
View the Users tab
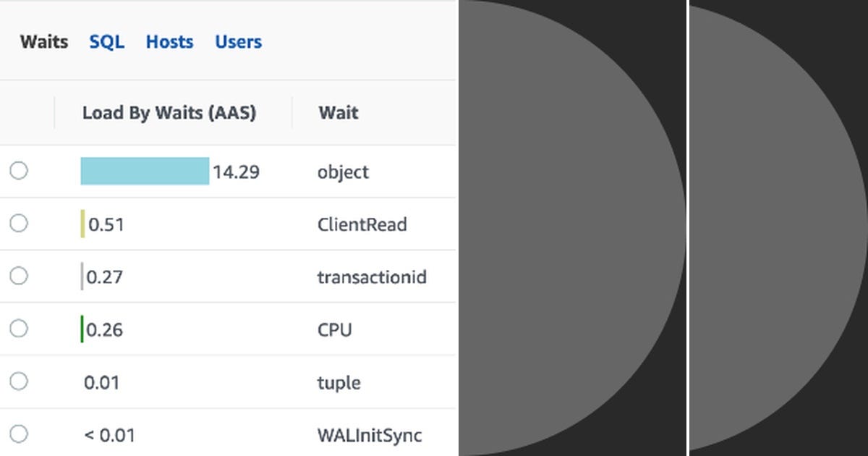238,42
